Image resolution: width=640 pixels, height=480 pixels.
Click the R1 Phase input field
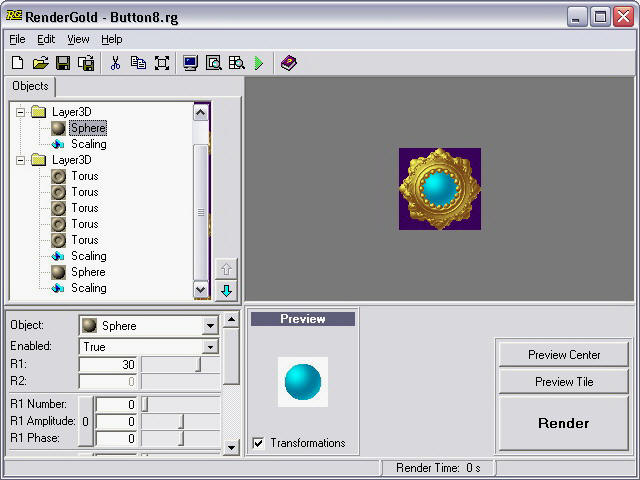pyautogui.click(x=116, y=438)
